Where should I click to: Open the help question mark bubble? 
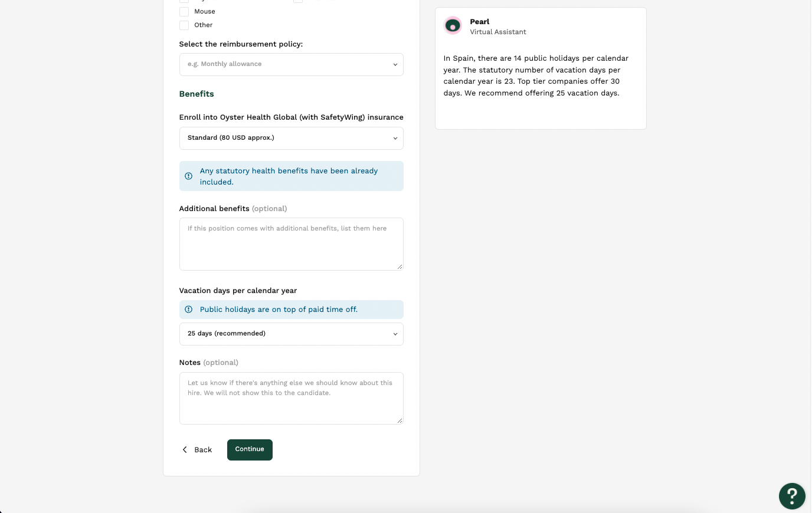click(792, 496)
